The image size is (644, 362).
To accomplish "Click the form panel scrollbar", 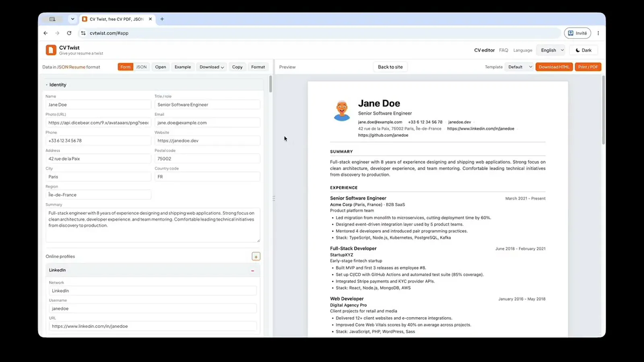I will (270, 84).
